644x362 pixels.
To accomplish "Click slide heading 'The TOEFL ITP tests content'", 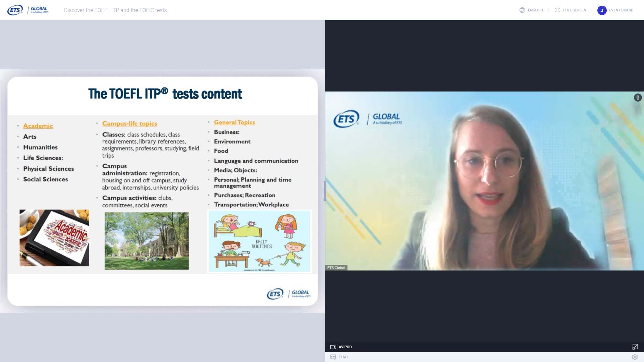I will click(x=165, y=94).
